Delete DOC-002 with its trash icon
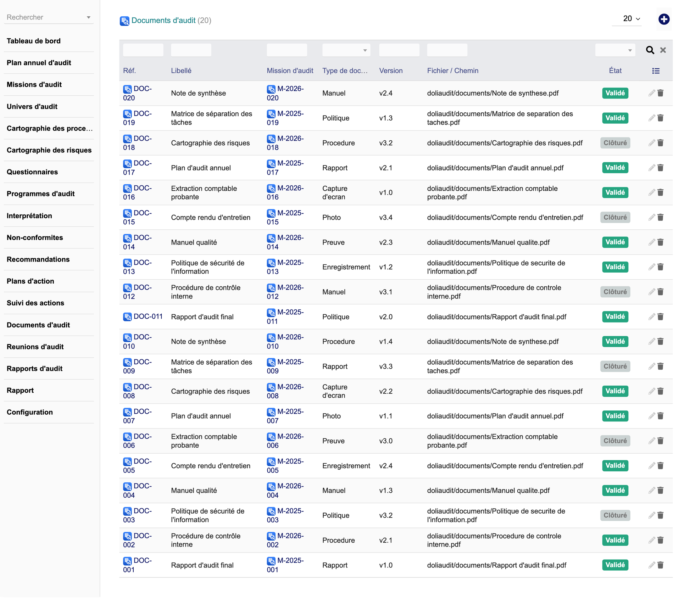690x616 pixels. pyautogui.click(x=660, y=540)
